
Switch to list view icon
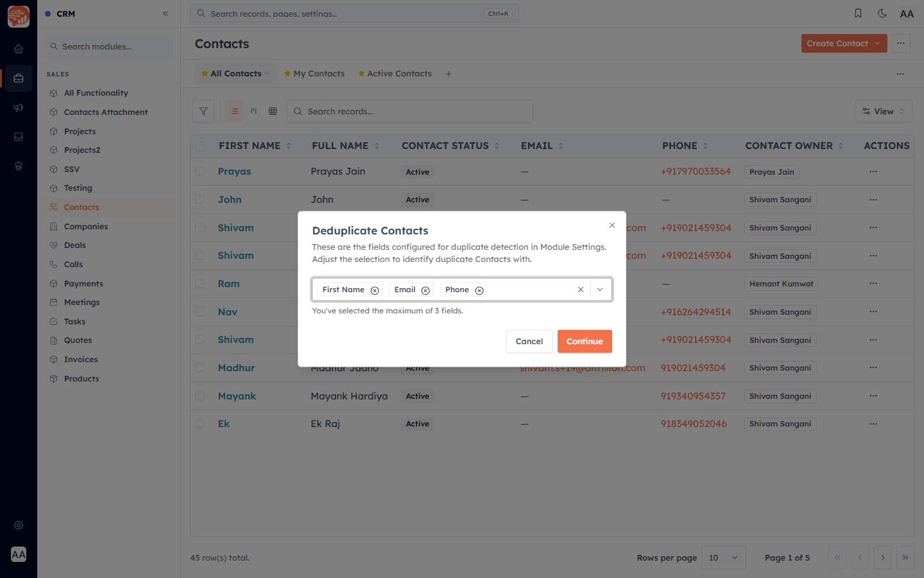click(x=234, y=111)
